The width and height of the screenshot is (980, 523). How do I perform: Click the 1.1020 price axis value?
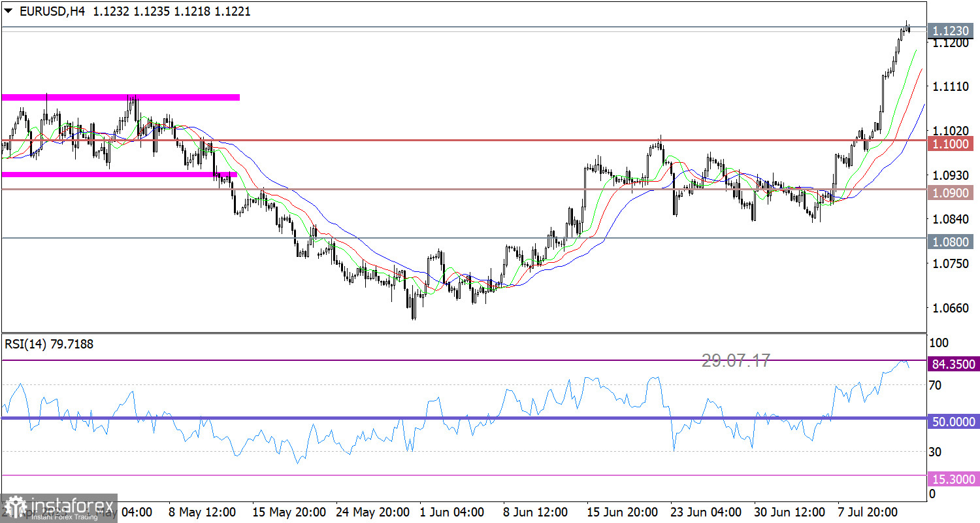click(950, 131)
